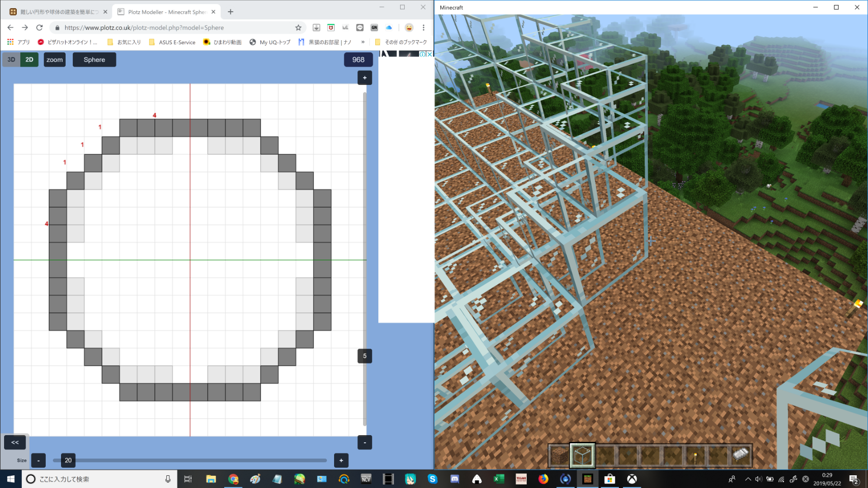Open the 黒猫のお部屋 bookmark
The image size is (868, 488).
(325, 42)
